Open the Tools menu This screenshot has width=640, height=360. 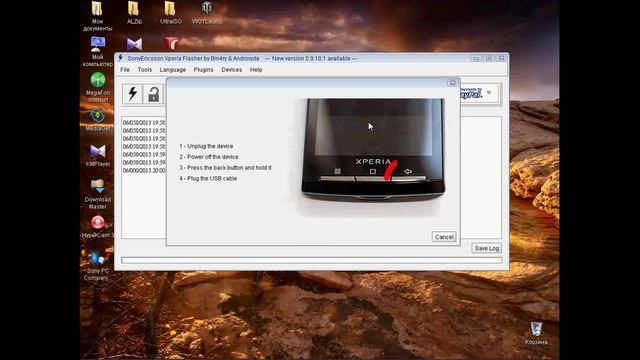point(144,70)
